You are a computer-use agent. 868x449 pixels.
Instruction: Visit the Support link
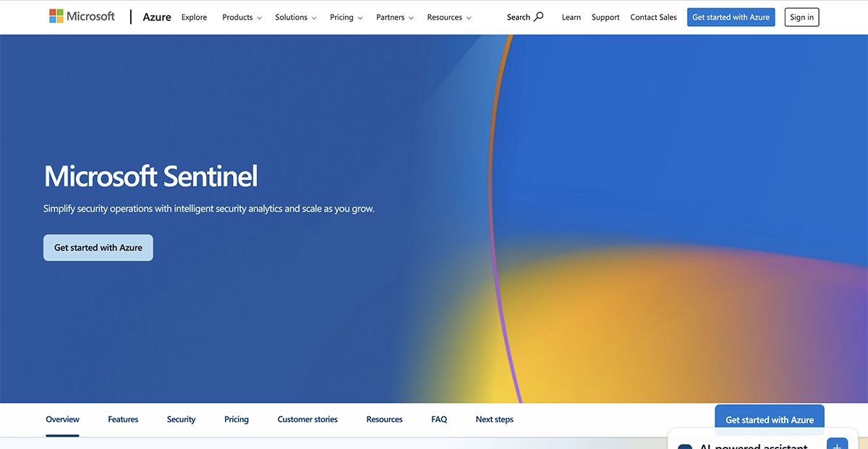(x=605, y=17)
